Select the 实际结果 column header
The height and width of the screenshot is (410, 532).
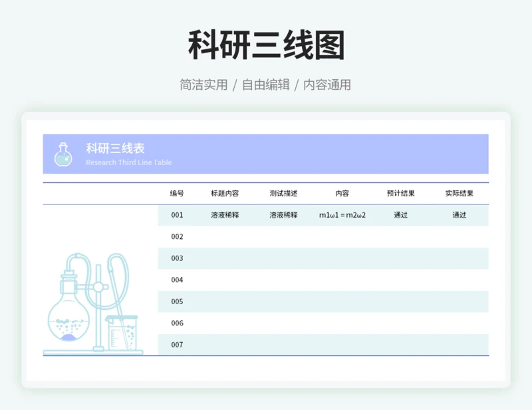coord(459,193)
